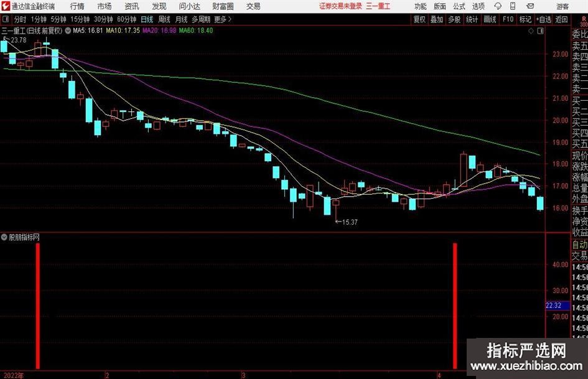588x379 pixels.
Task: Click the month 4 marker on time axis
Action: pyautogui.click(x=439, y=375)
